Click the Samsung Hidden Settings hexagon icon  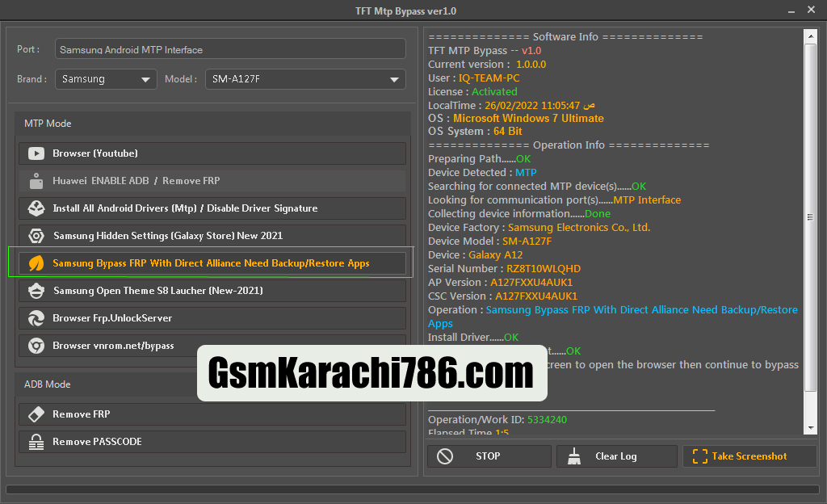(36, 236)
